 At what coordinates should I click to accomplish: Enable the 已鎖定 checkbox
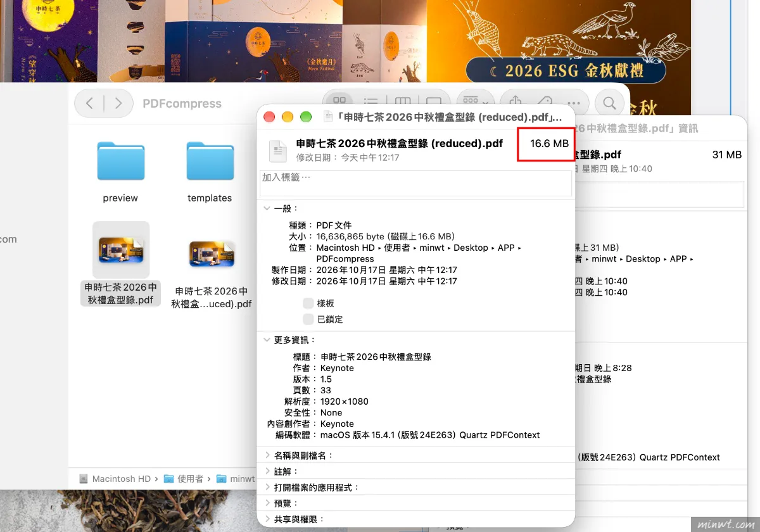click(x=308, y=319)
